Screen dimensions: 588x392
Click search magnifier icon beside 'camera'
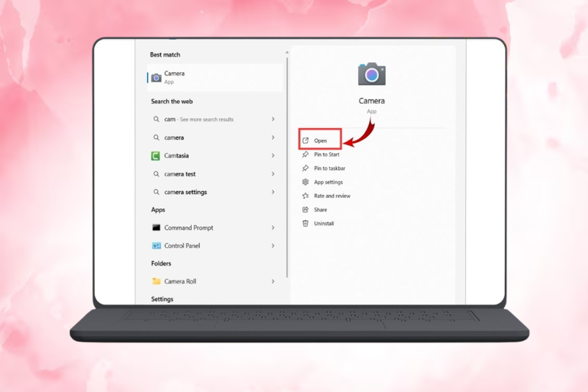pyautogui.click(x=157, y=138)
